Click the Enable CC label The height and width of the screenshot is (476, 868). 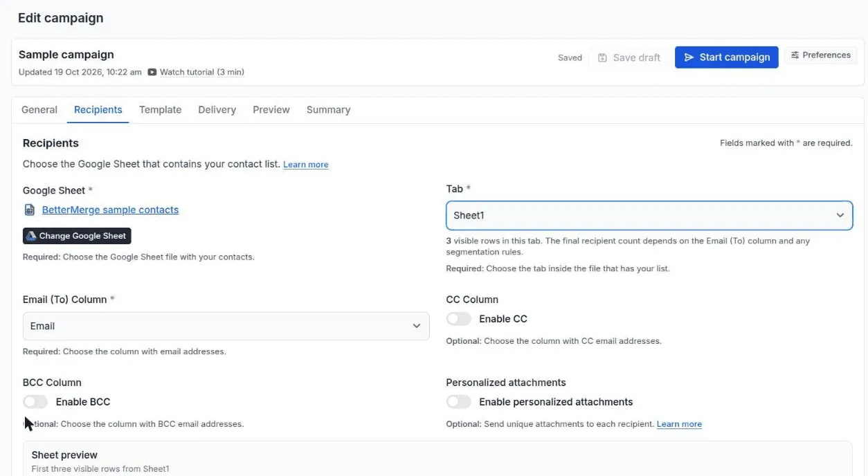click(503, 319)
